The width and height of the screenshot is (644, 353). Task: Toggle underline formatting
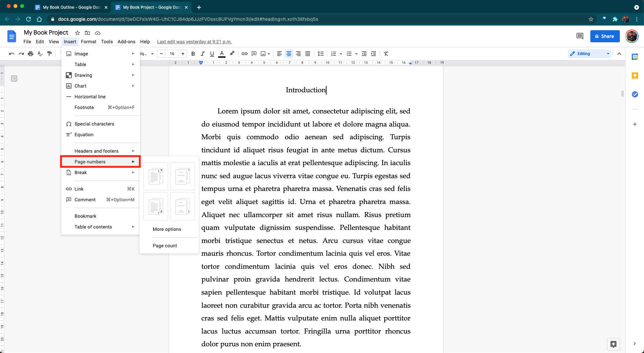click(x=212, y=54)
